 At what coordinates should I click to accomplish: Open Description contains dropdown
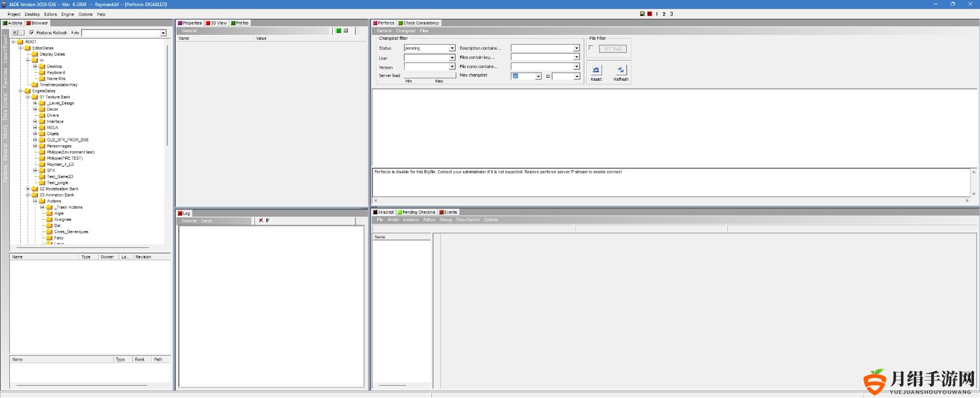(576, 48)
